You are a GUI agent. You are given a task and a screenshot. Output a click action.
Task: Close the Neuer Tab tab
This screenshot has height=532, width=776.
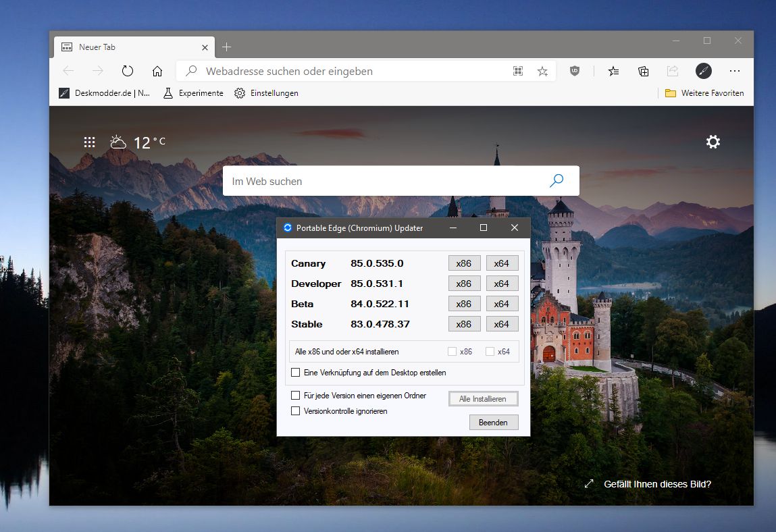205,47
